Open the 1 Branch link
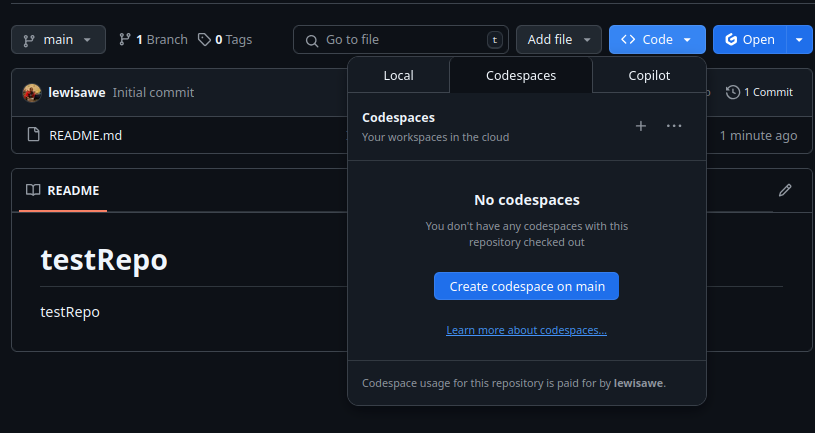Image resolution: width=815 pixels, height=433 pixels. (153, 40)
